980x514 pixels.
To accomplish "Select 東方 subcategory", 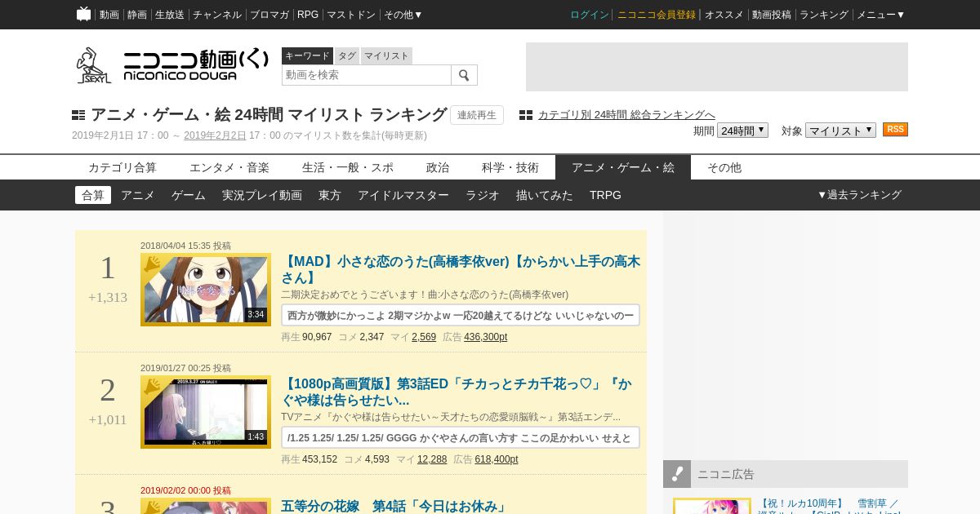I will coord(330,195).
